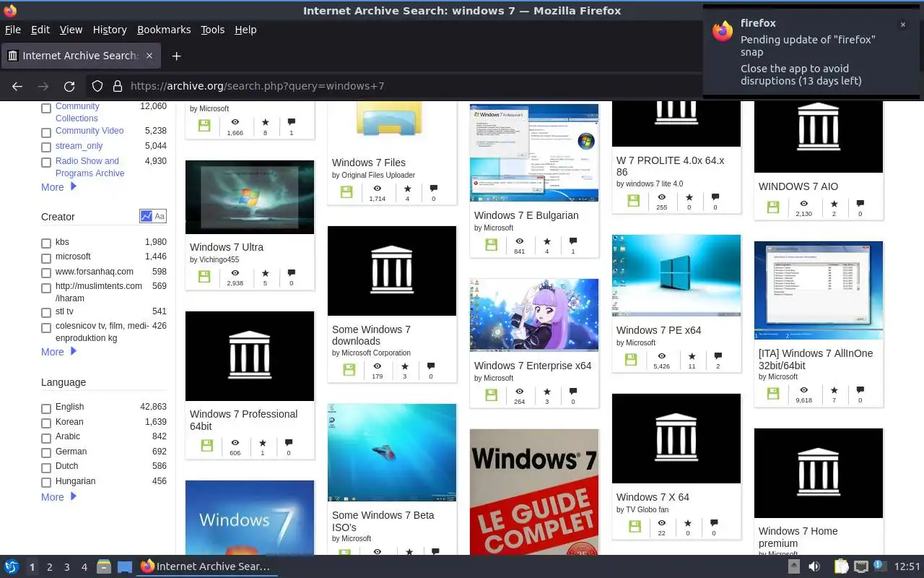Expand More under Collection filters
Screen dimensions: 924x578
tap(58, 187)
